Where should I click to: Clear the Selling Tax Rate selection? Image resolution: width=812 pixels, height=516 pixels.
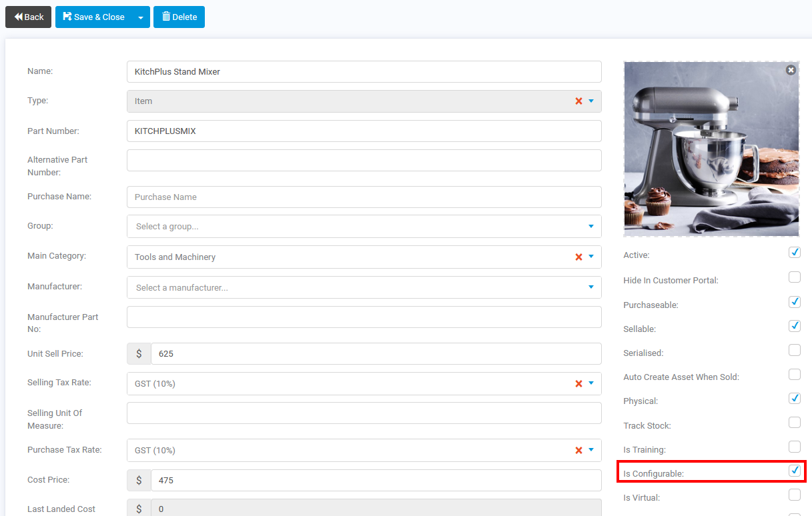(578, 384)
